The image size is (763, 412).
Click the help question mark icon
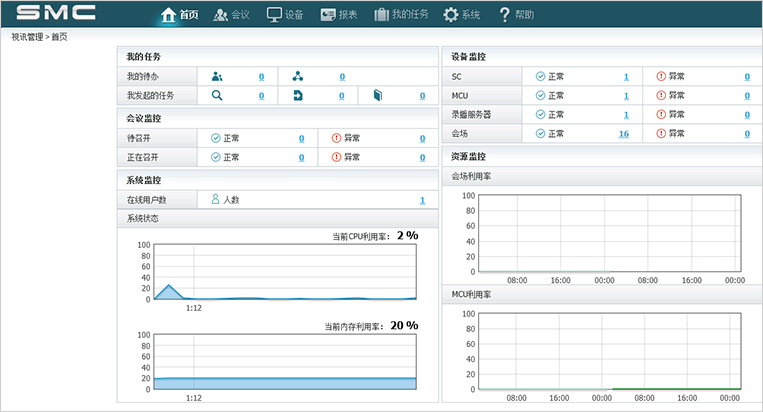(505, 15)
